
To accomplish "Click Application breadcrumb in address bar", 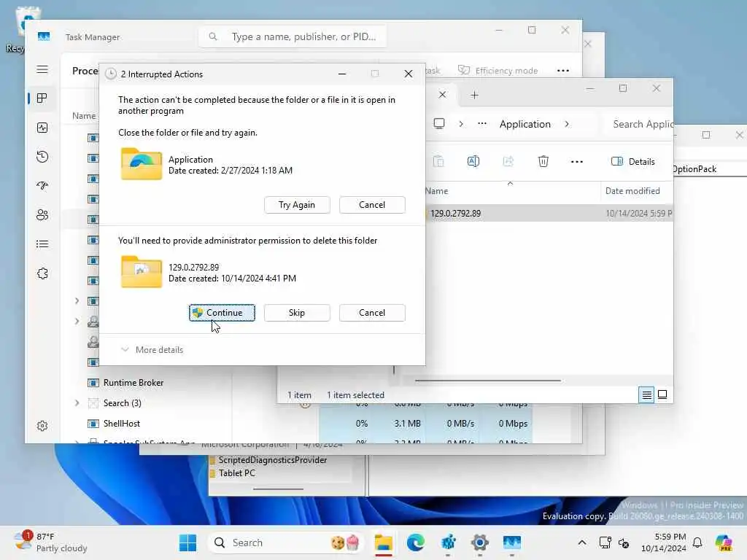I will pyautogui.click(x=525, y=124).
